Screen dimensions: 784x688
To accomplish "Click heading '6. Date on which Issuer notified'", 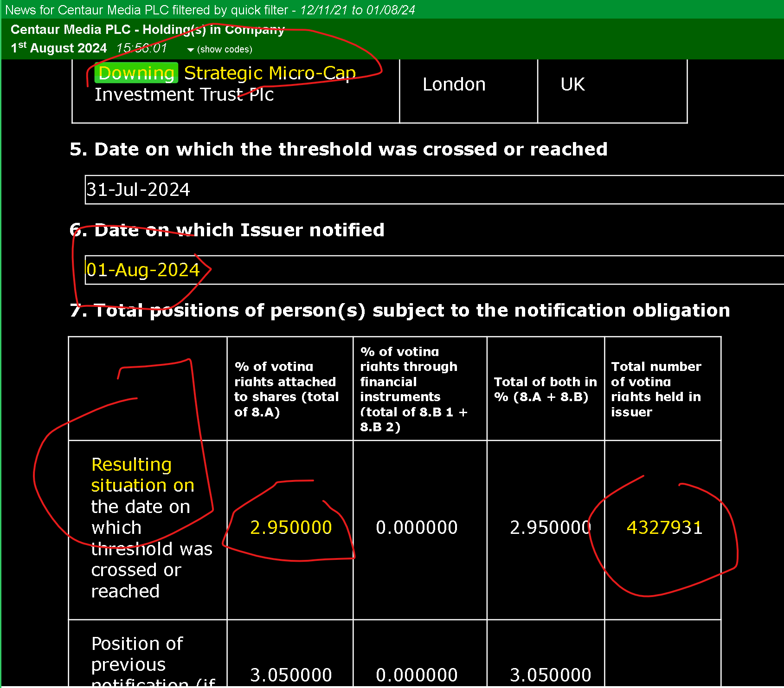I will click(x=227, y=230).
